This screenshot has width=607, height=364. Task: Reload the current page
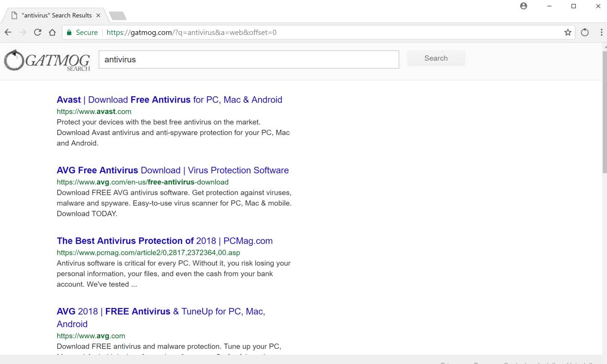pyautogui.click(x=37, y=33)
